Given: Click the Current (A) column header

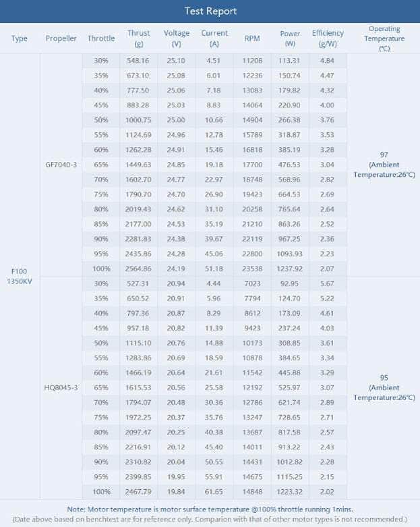Looking at the screenshot, I should [214, 38].
